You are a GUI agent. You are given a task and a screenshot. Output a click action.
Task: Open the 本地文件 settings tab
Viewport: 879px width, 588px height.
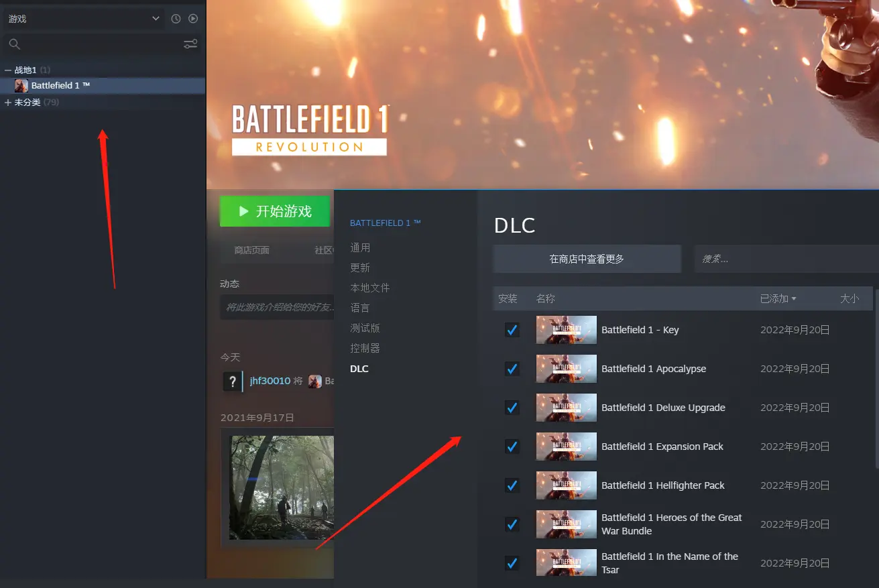[x=369, y=288]
